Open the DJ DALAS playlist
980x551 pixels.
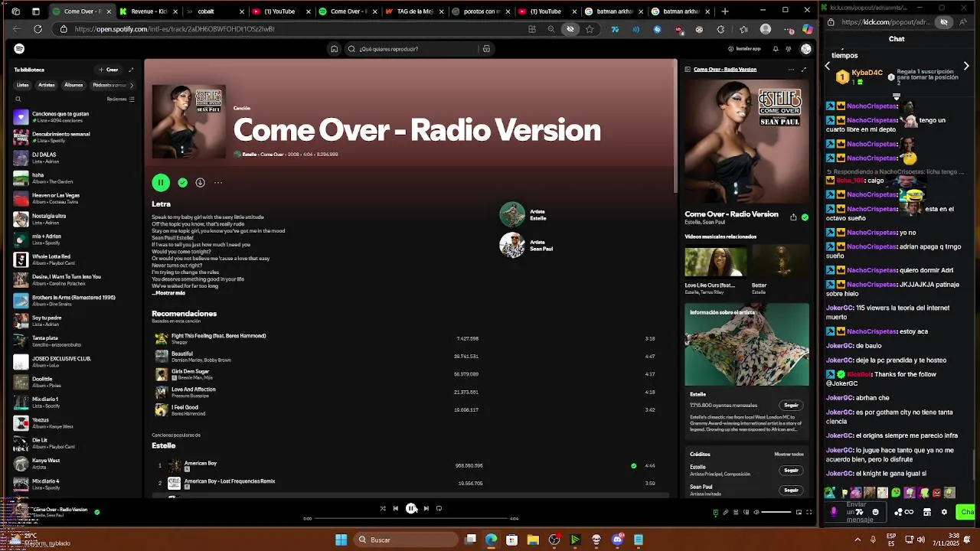[x=75, y=158]
